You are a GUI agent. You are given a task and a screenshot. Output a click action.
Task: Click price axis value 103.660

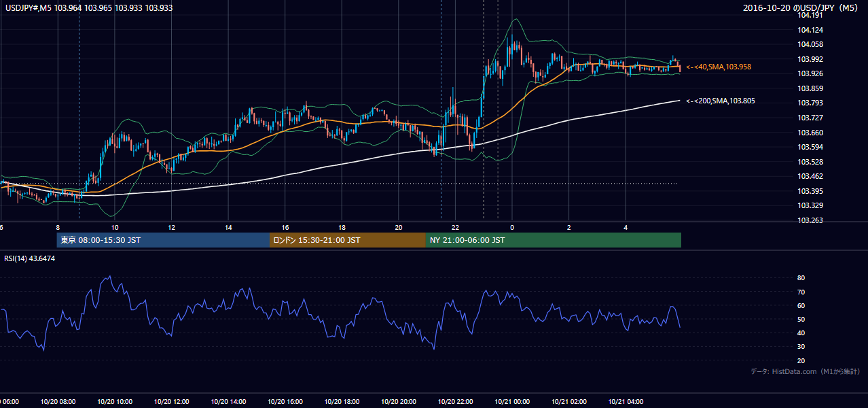[x=811, y=133]
